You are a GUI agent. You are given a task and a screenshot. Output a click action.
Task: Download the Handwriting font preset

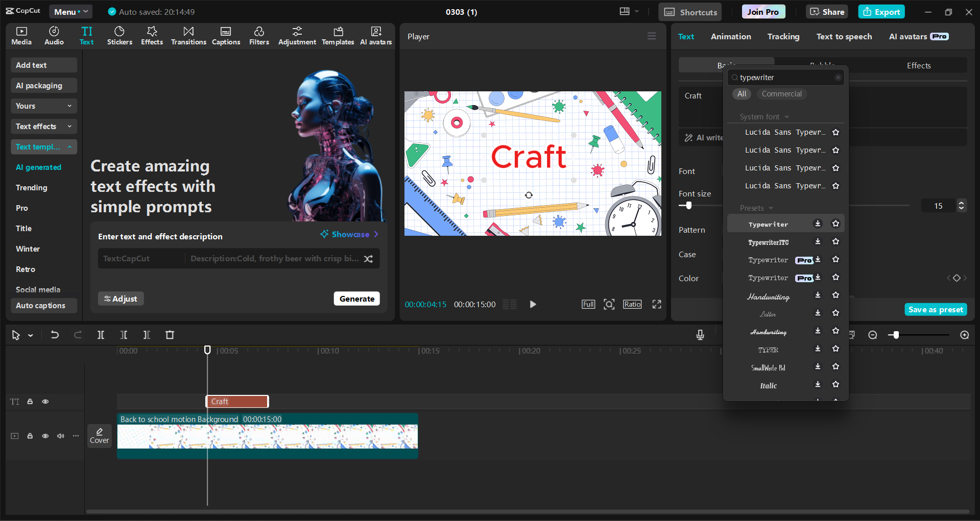click(817, 295)
